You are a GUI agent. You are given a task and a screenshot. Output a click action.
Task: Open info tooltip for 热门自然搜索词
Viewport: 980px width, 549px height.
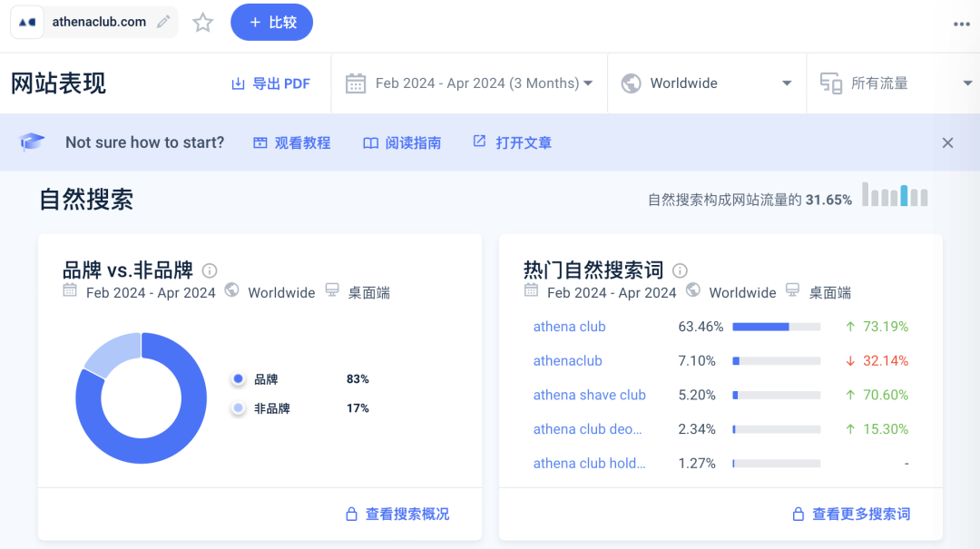(679, 270)
